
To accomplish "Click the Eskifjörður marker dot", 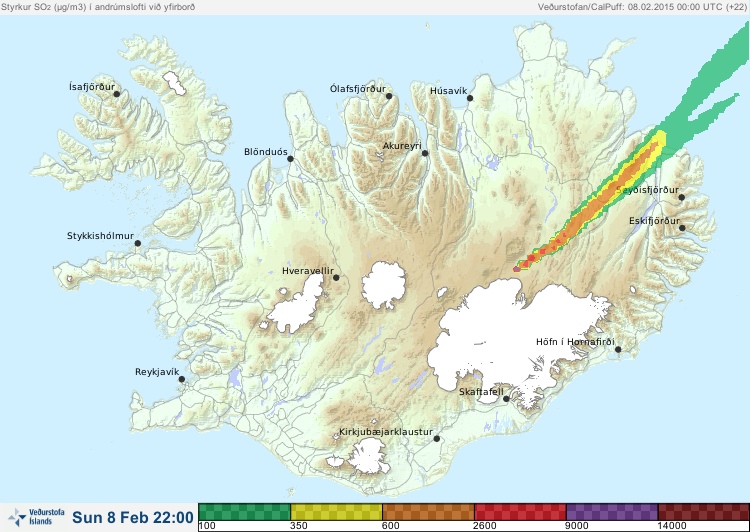I will coord(682,228).
